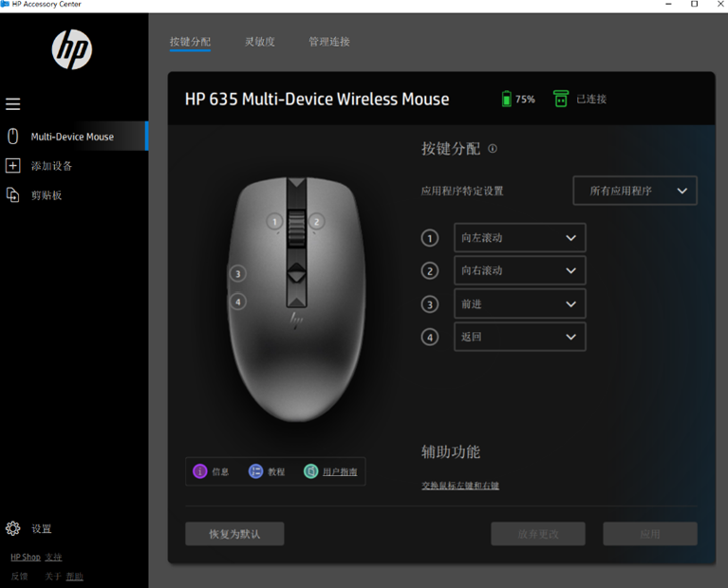The width and height of the screenshot is (728, 588).
Task: Click the 放弃更改 button
Action: tap(538, 534)
